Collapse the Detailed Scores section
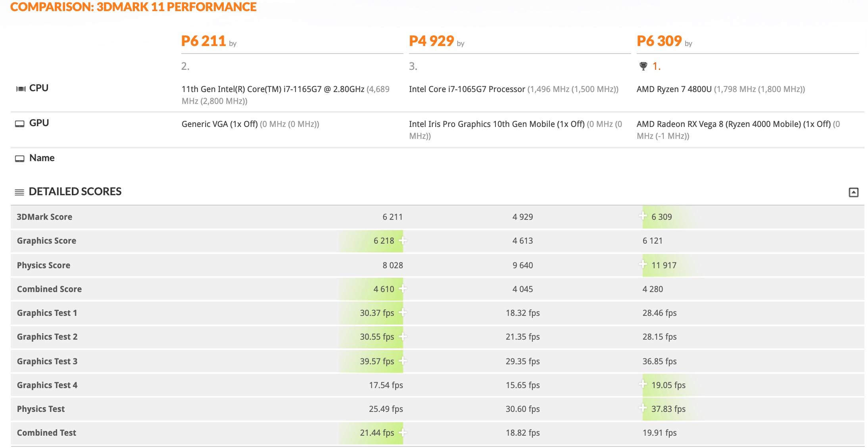Screen dimensions: 868x448 853,192
